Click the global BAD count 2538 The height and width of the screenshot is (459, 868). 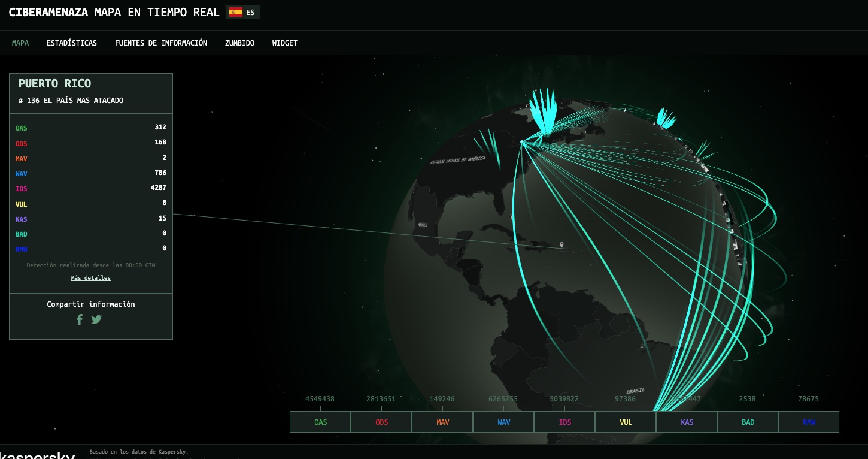tap(747, 399)
